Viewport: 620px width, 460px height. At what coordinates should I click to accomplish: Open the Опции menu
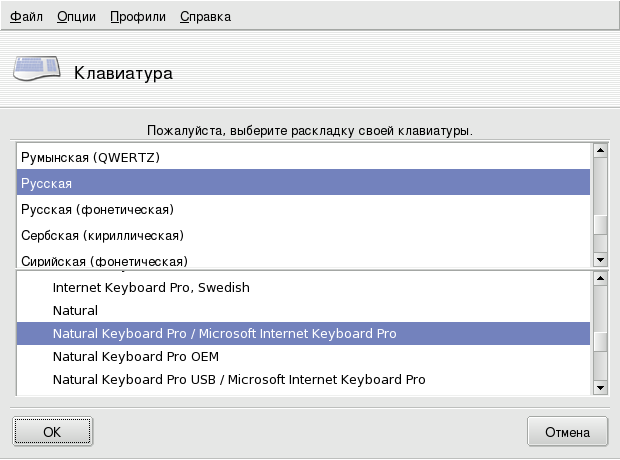pyautogui.click(x=76, y=17)
